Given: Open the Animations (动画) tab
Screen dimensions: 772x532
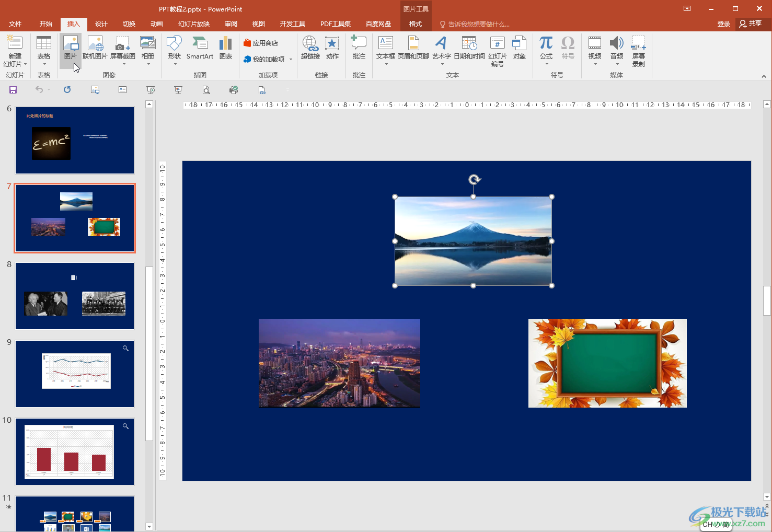Looking at the screenshot, I should [157, 24].
